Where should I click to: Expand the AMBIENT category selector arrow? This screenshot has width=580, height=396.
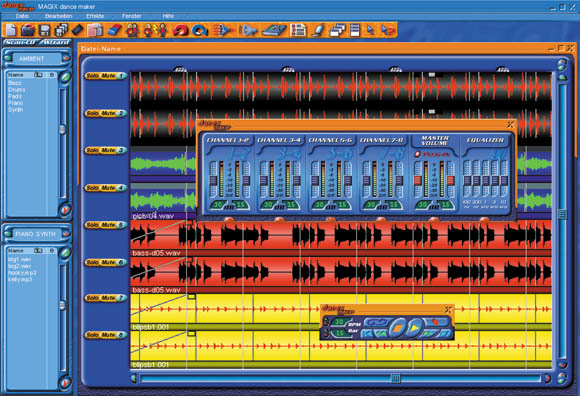tap(66, 58)
